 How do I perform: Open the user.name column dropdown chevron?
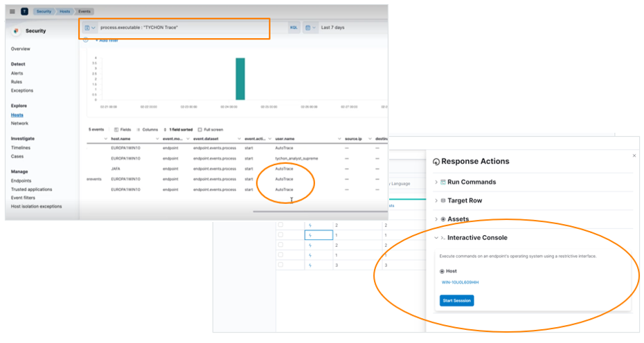tap(339, 139)
